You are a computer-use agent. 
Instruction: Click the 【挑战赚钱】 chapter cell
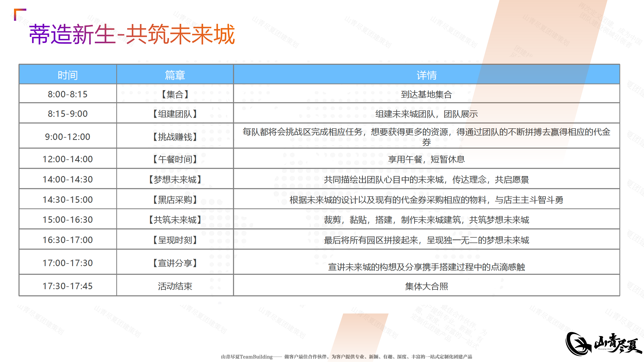click(x=175, y=137)
